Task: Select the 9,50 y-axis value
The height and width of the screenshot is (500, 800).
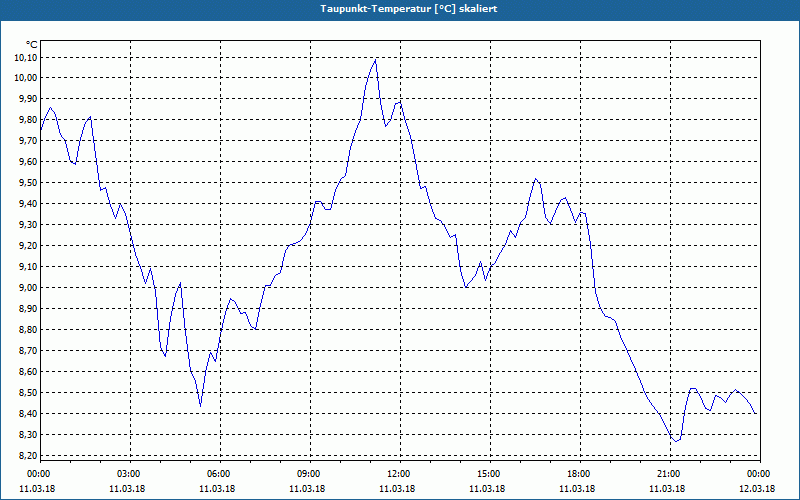Action: (28, 183)
